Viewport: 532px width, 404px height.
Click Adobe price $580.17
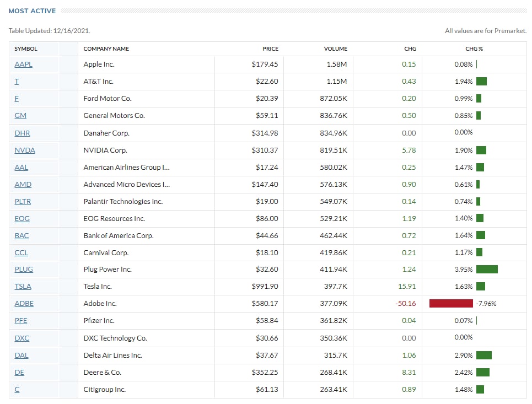265,303
